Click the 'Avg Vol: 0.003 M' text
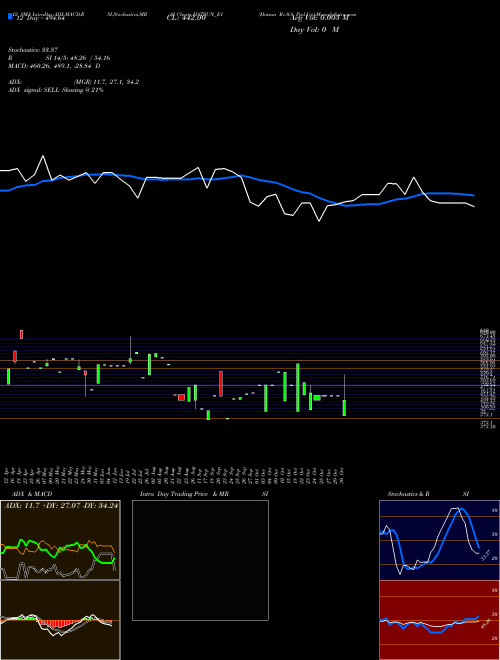 319,18
